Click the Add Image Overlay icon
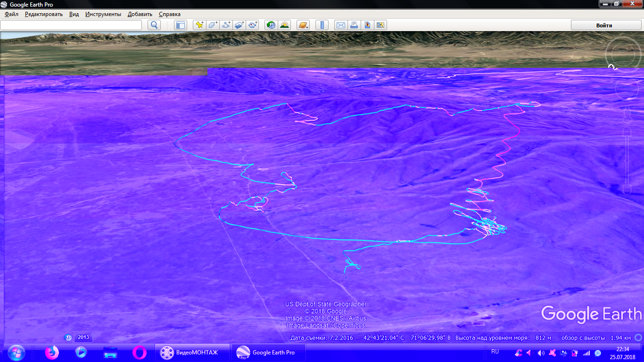Viewport: 644px width, 362px height. point(239,25)
